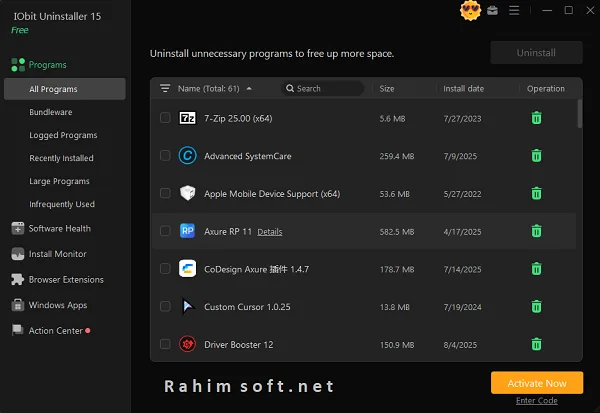600x413 pixels.
Task: Go to Windows Apps section
Action: [x=58, y=305]
